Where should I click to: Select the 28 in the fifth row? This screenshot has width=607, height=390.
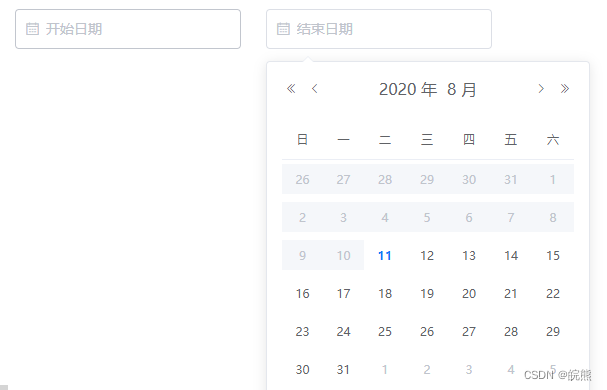(511, 332)
